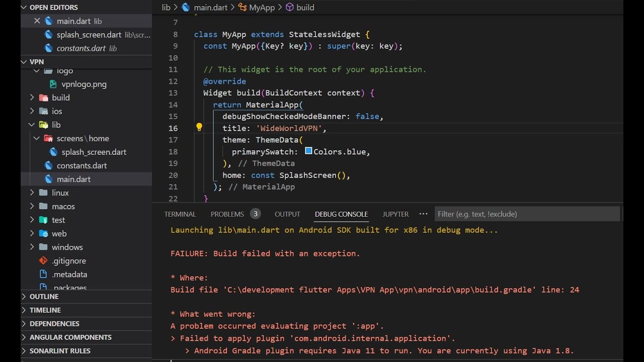The height and width of the screenshot is (362, 644).
Task: Click the ios folder icon
Action: pos(44,111)
